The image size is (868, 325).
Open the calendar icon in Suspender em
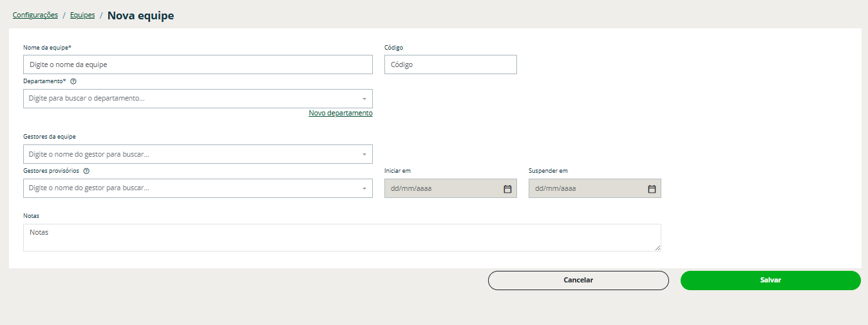click(651, 189)
